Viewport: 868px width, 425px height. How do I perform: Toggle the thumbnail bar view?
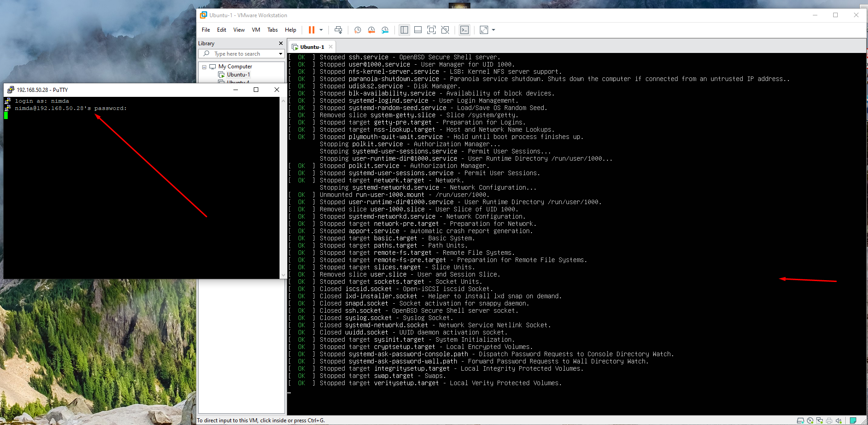418,30
